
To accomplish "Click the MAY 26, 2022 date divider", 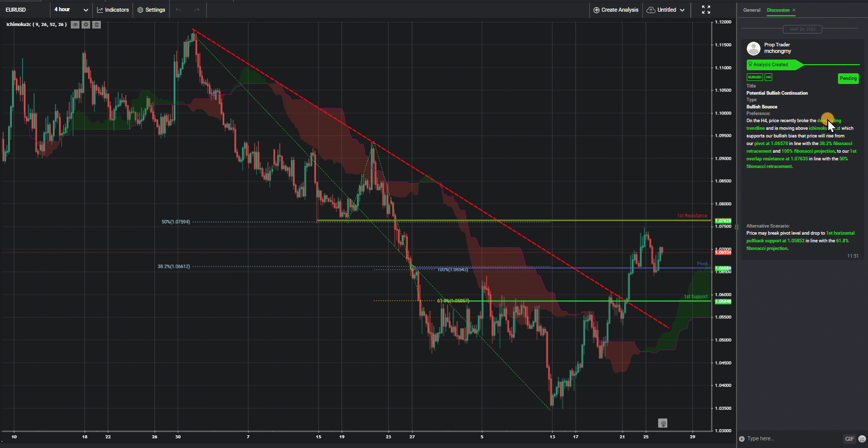I will [802, 29].
